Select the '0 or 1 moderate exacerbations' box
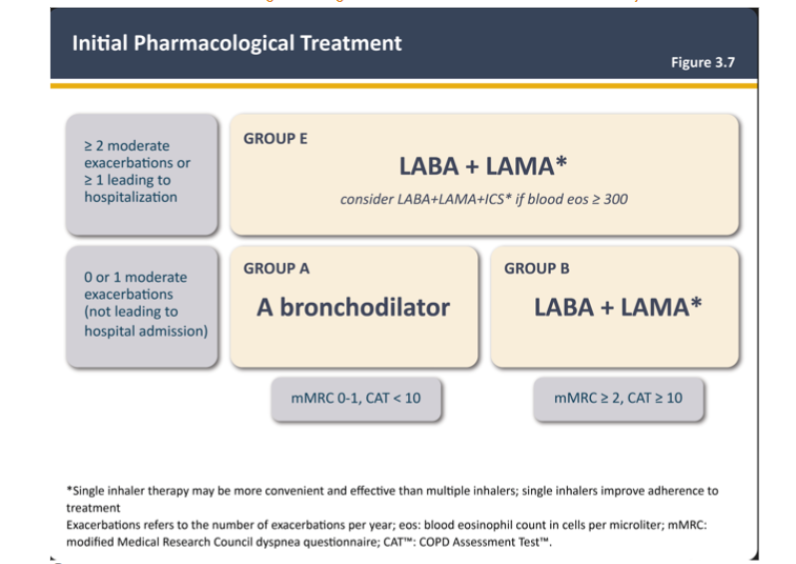The image size is (796, 564). tap(139, 304)
